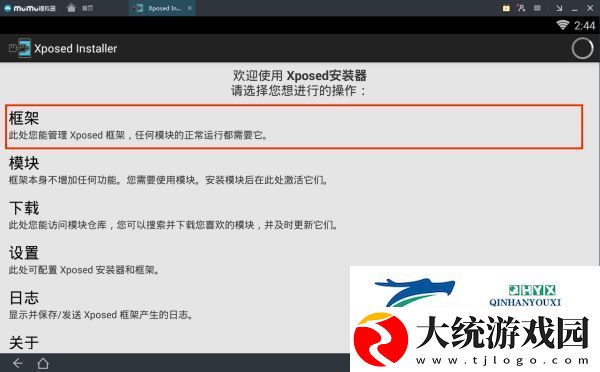The image size is (600, 372).
Task: Click the 2:44 clock in status bar
Action: click(584, 26)
